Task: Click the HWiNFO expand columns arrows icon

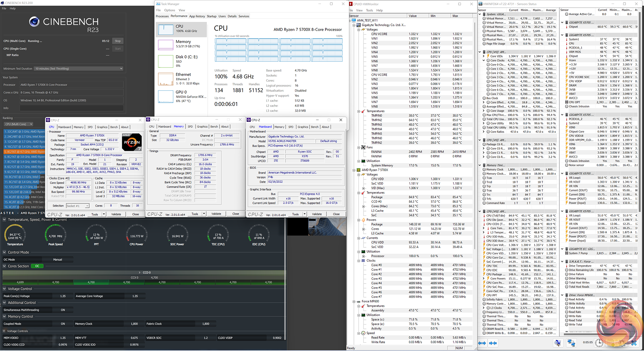Action: (x=482, y=343)
